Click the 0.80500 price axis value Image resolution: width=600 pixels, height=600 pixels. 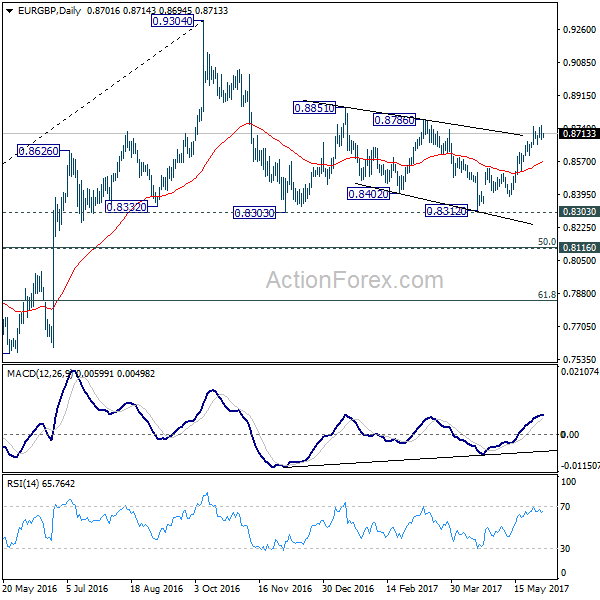[x=579, y=261]
